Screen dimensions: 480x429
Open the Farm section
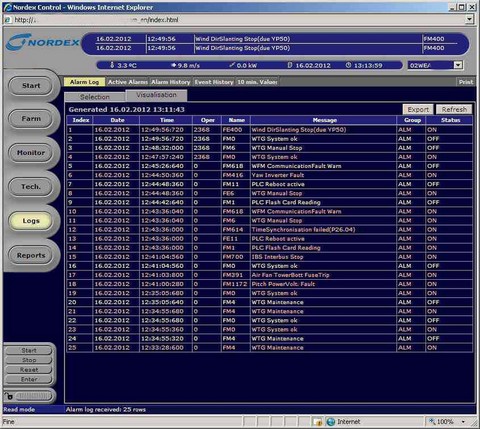point(31,119)
